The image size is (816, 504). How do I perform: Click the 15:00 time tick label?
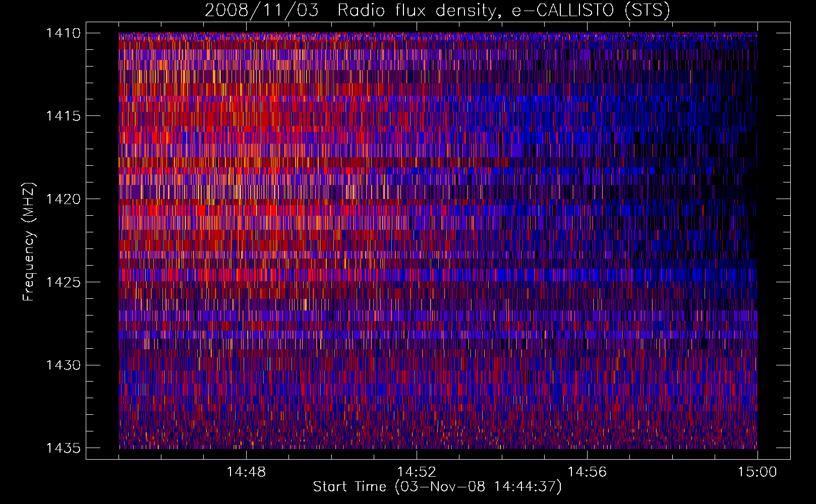[x=757, y=472]
